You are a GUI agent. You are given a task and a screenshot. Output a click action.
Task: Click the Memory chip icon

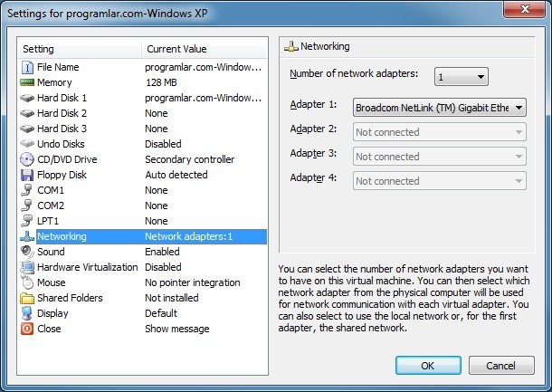(x=27, y=82)
